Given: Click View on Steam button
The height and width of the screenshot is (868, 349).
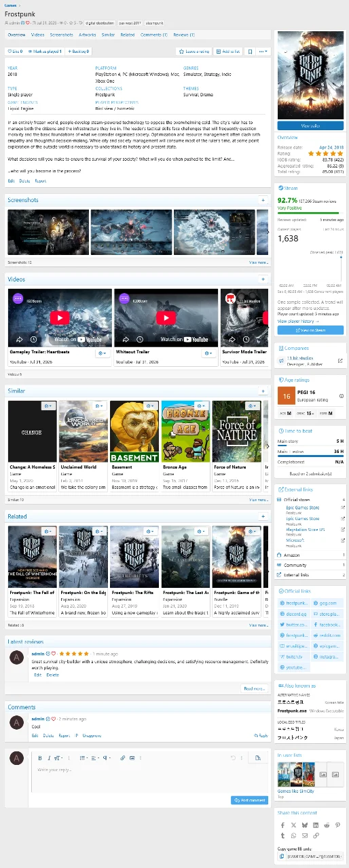Looking at the screenshot, I should pos(310,330).
